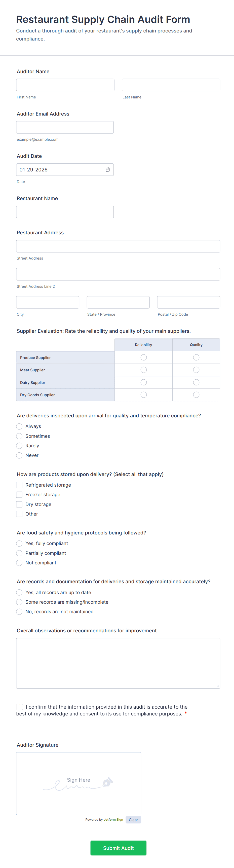Click the First Name field
234x868 pixels.
[65, 85]
